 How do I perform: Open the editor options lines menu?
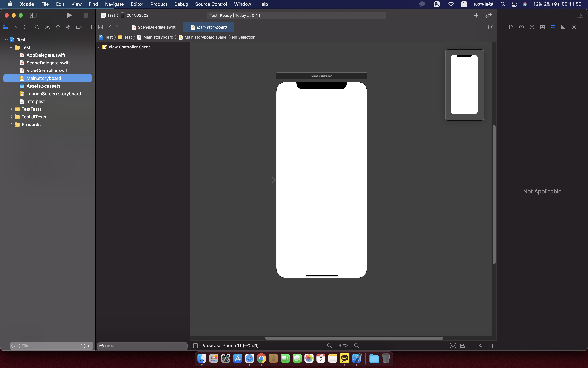[x=479, y=27]
